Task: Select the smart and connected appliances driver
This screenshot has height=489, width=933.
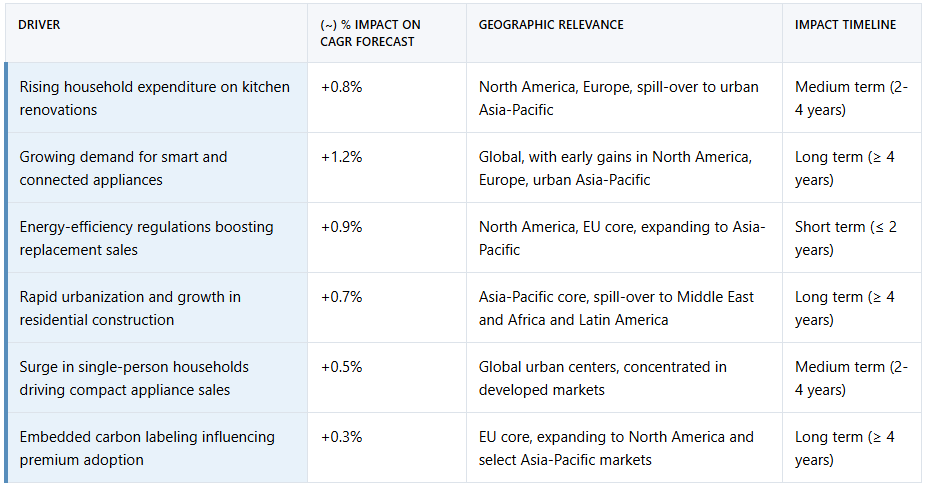Action: click(123, 168)
